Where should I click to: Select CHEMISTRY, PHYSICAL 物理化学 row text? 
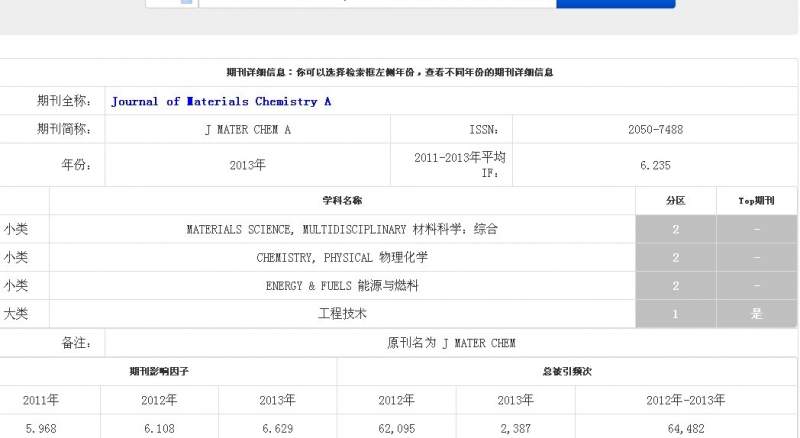(x=342, y=257)
